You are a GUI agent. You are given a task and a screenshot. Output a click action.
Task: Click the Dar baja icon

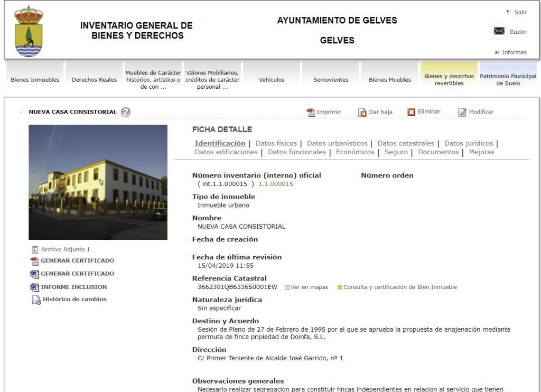click(362, 112)
